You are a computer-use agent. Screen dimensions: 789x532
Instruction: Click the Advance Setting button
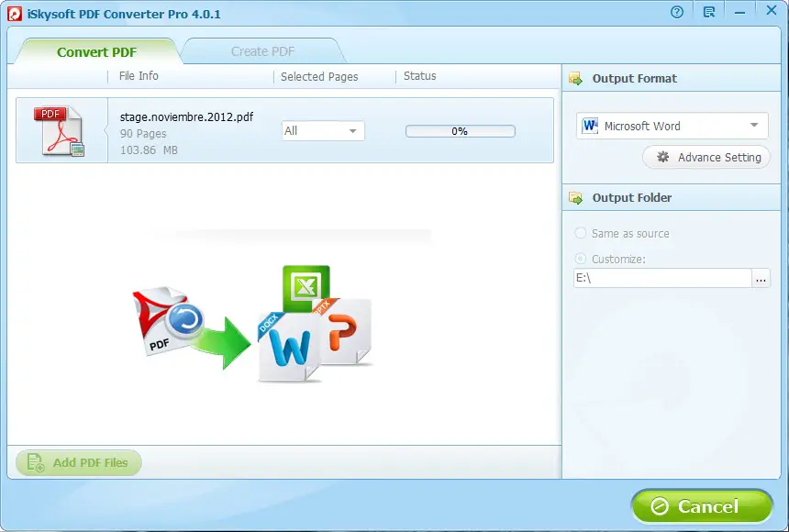point(706,158)
